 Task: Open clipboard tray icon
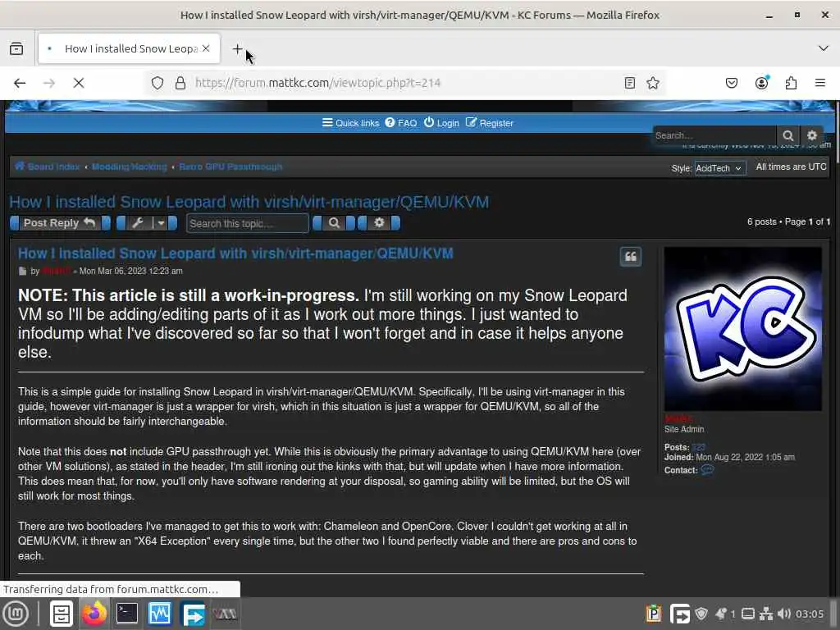coord(654,614)
